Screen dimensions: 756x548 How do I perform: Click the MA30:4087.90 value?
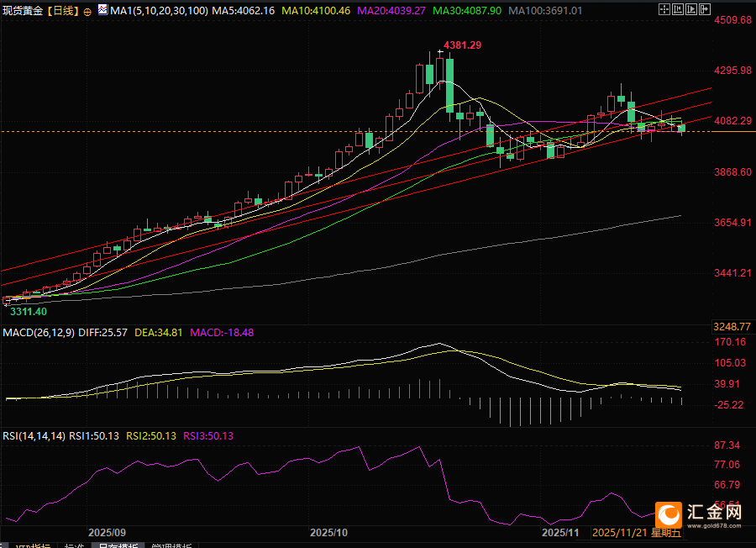pos(467,11)
